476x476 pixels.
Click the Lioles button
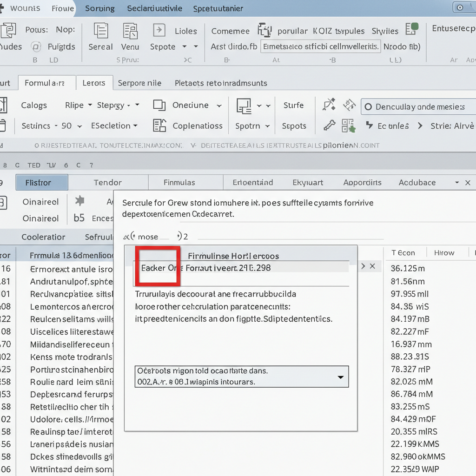click(186, 31)
